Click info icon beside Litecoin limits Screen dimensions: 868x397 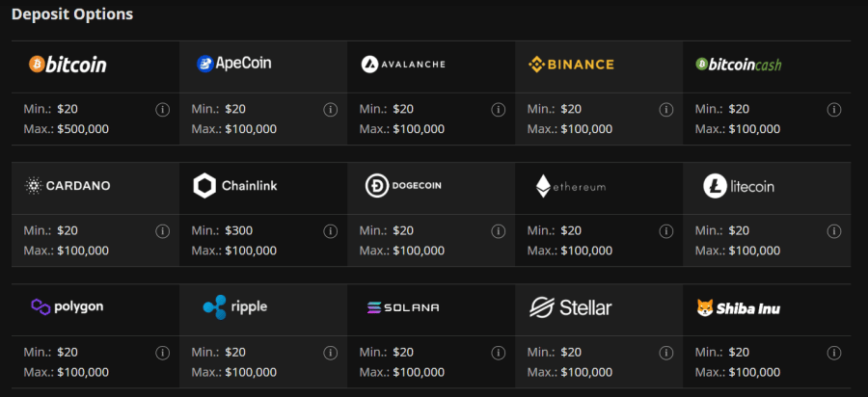pyautogui.click(x=833, y=231)
